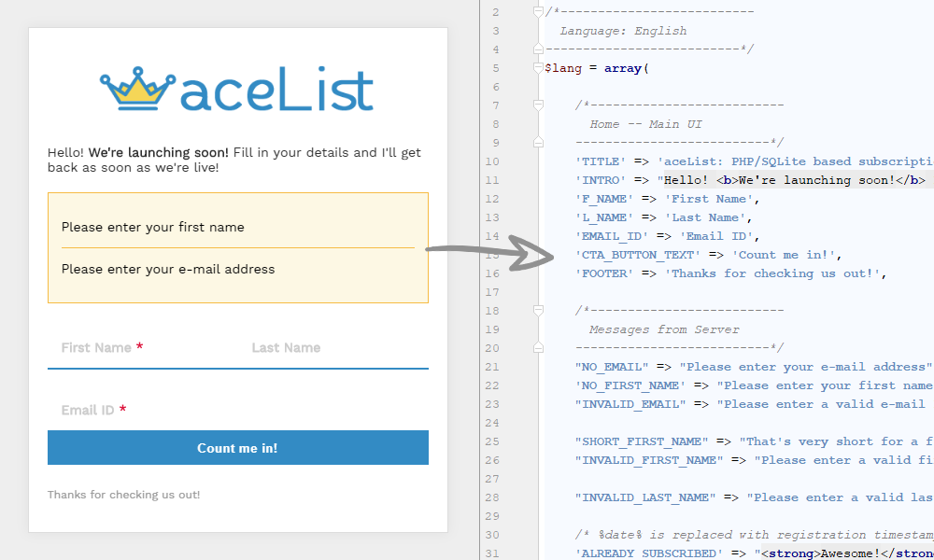This screenshot has width=934, height=560.
Task: Collapse the $lang array fold at line 5
Action: [x=538, y=68]
